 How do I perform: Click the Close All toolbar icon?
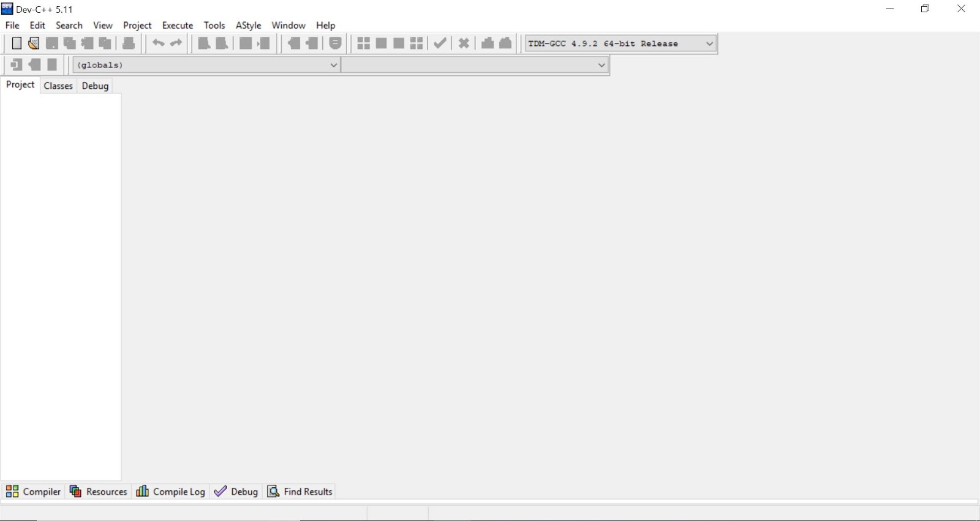105,43
